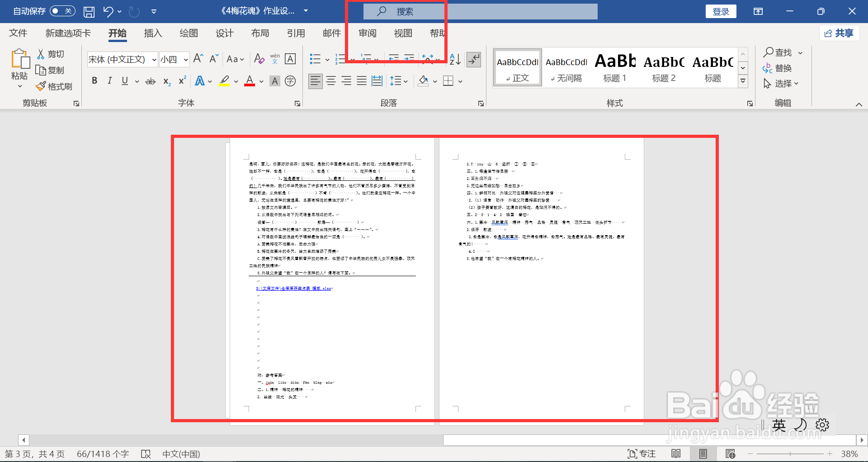868x462 pixels.
Task: Clear all formatting eraser icon
Action: tap(259, 59)
